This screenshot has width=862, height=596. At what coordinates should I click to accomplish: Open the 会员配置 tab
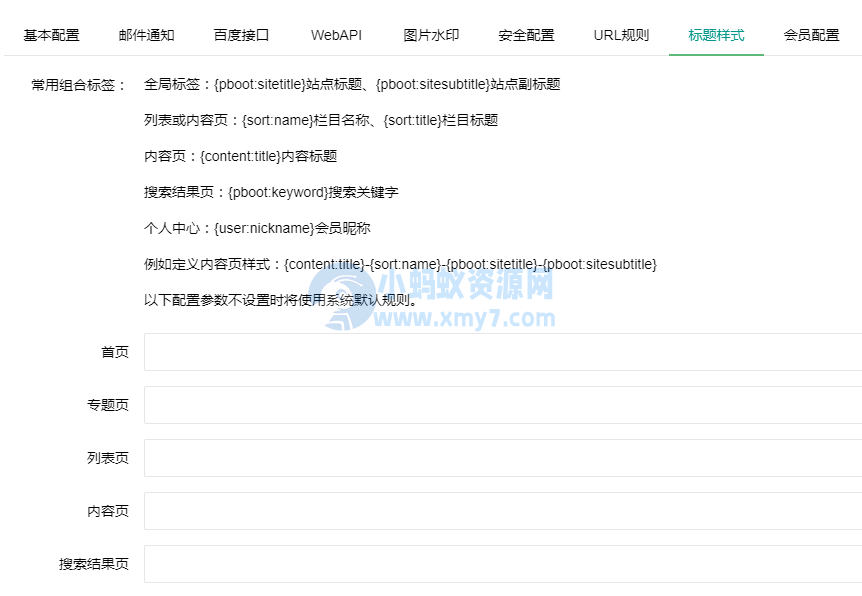[811, 35]
